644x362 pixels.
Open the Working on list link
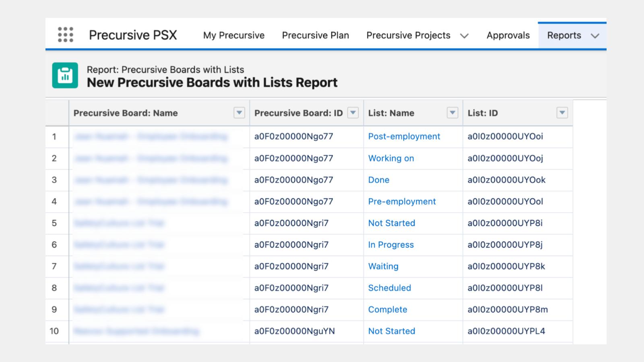(x=391, y=158)
